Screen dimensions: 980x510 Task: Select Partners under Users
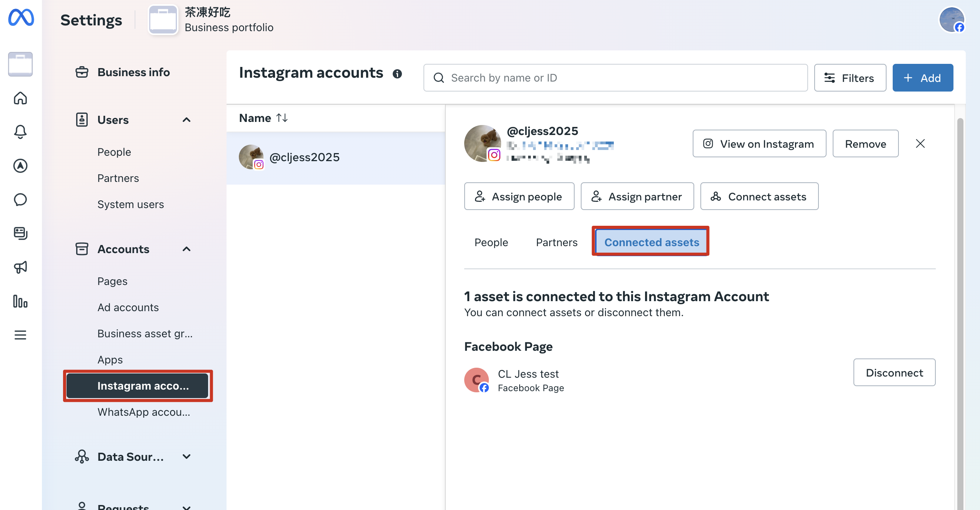(118, 178)
